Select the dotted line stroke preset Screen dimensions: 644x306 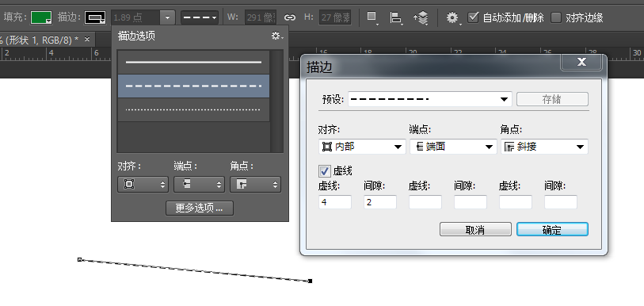pos(193,110)
